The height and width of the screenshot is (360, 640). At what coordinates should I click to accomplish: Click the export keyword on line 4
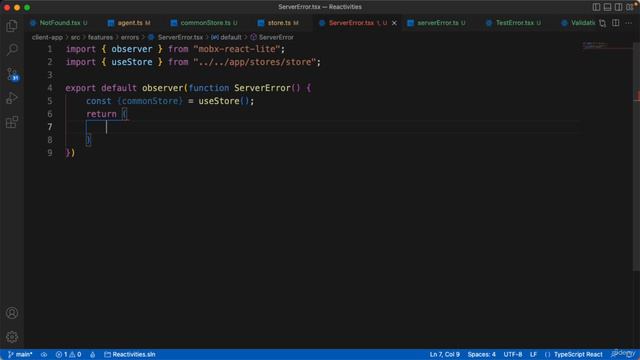[x=80, y=88]
